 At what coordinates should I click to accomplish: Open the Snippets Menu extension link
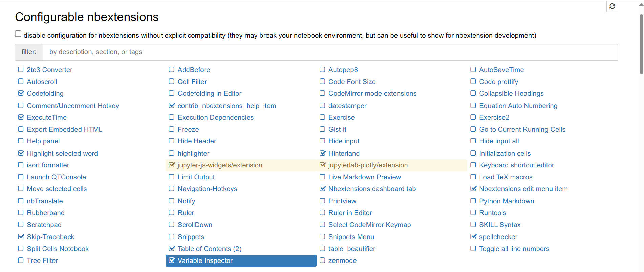pos(351,237)
